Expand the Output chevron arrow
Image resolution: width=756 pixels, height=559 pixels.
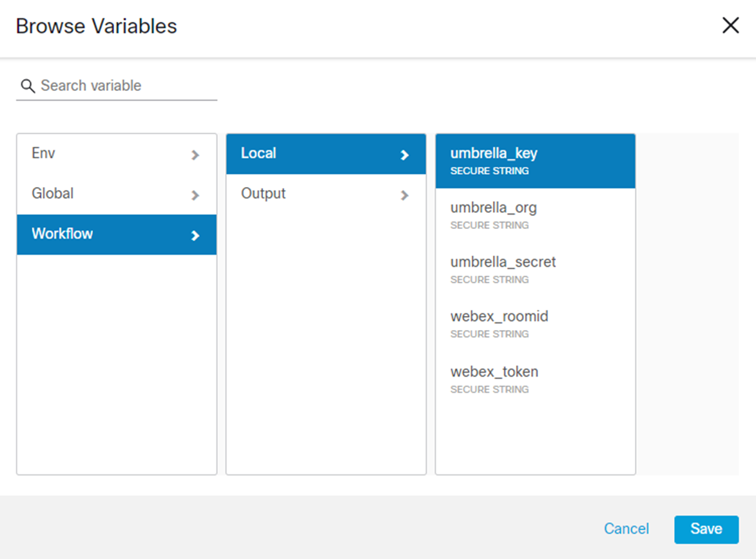405,195
